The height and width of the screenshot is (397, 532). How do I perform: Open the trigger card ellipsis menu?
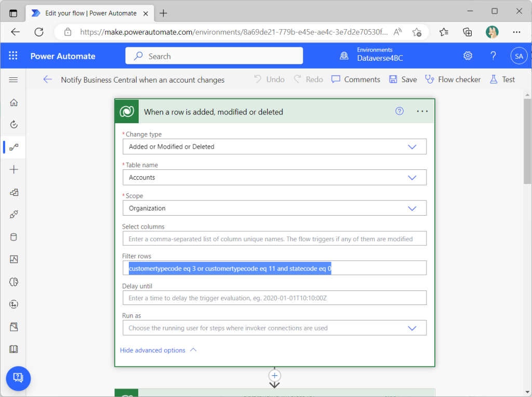tap(422, 111)
